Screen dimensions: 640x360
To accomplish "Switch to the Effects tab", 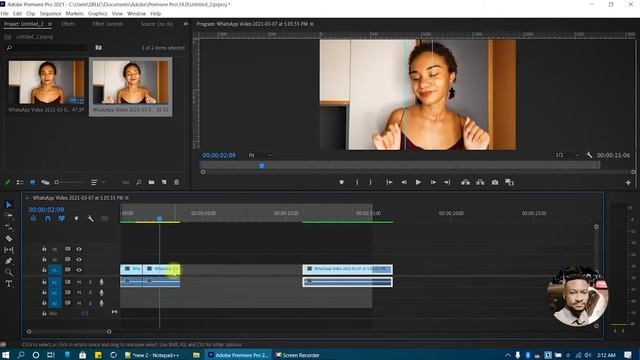I will pos(68,24).
